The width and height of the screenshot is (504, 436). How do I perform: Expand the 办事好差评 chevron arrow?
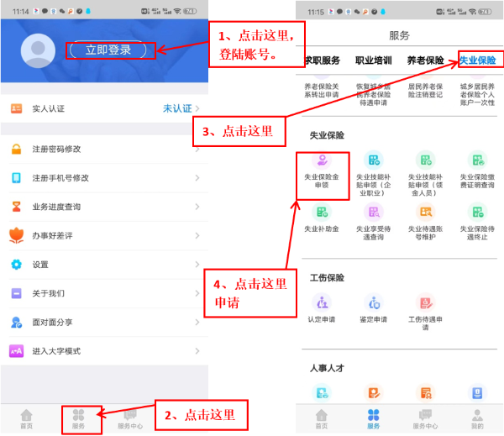point(197,236)
